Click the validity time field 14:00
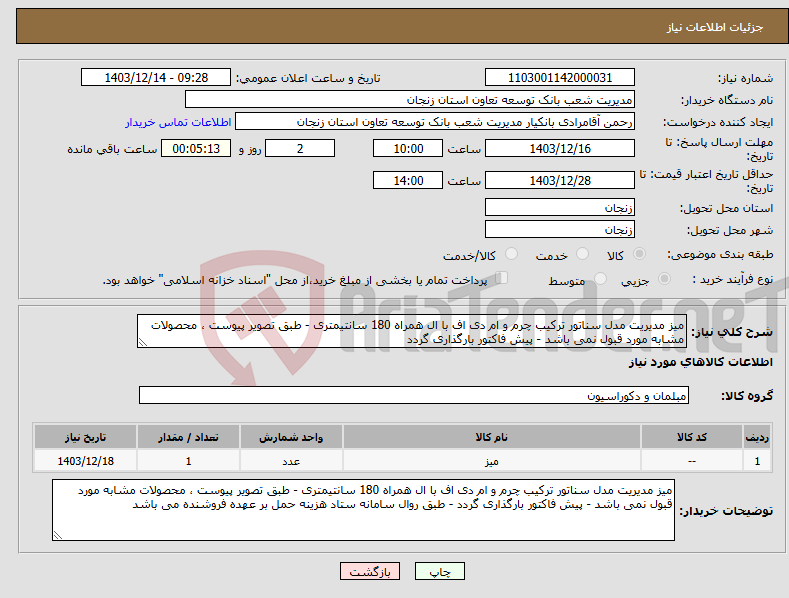This screenshot has width=789, height=598. pos(408,180)
